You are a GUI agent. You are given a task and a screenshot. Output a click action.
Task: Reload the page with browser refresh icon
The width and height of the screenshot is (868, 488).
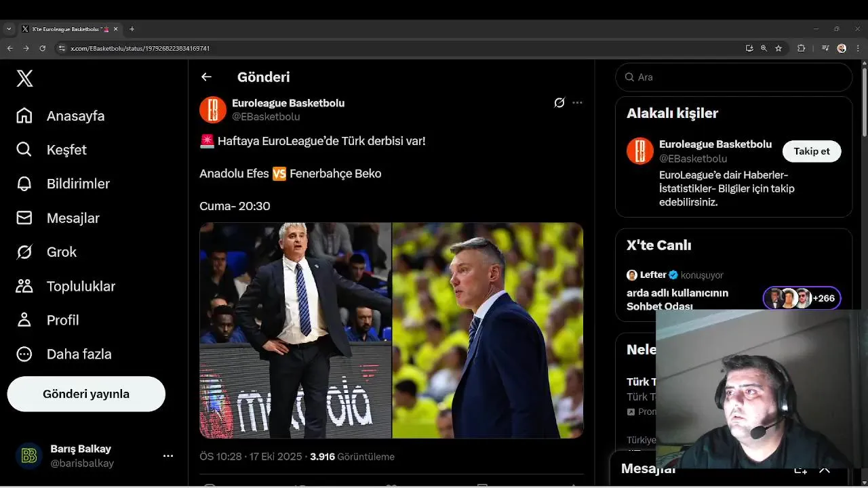(x=42, y=48)
